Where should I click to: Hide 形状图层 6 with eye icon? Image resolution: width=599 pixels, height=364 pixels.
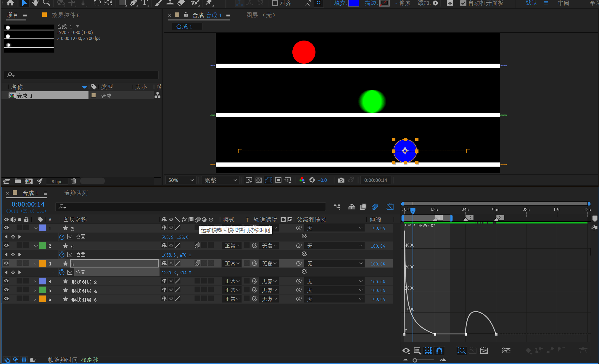[x=6, y=299]
